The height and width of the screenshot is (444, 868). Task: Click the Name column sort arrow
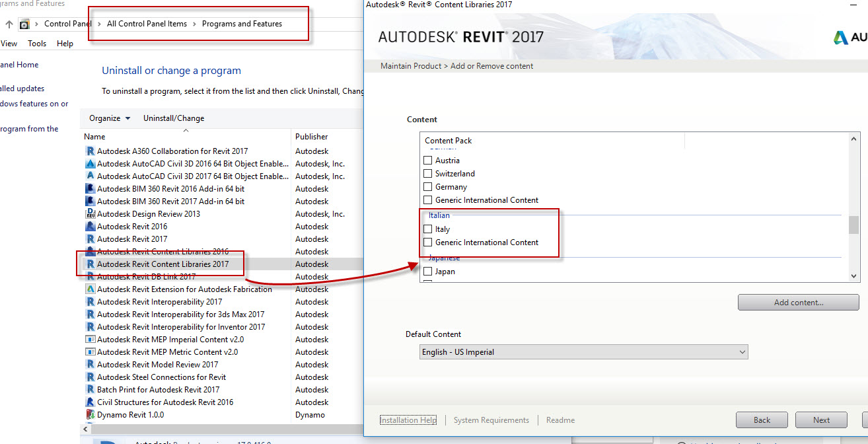[x=185, y=130]
